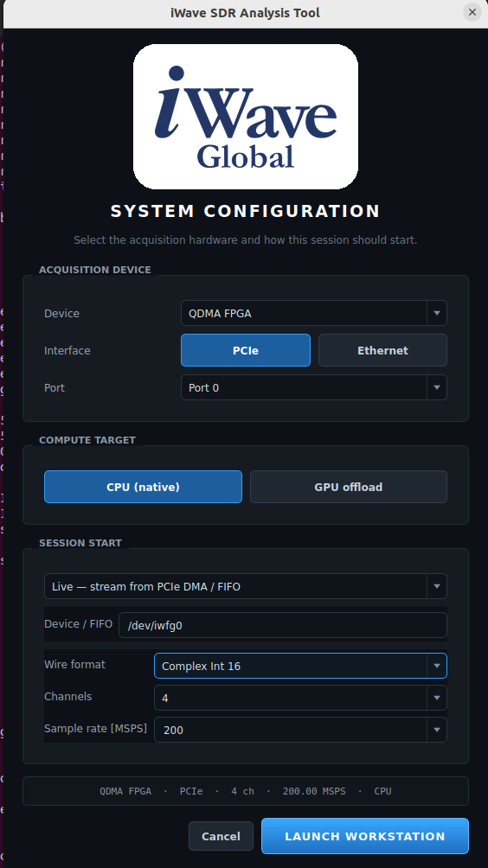
Task: Click the Device / FIFO label
Action: (78, 624)
